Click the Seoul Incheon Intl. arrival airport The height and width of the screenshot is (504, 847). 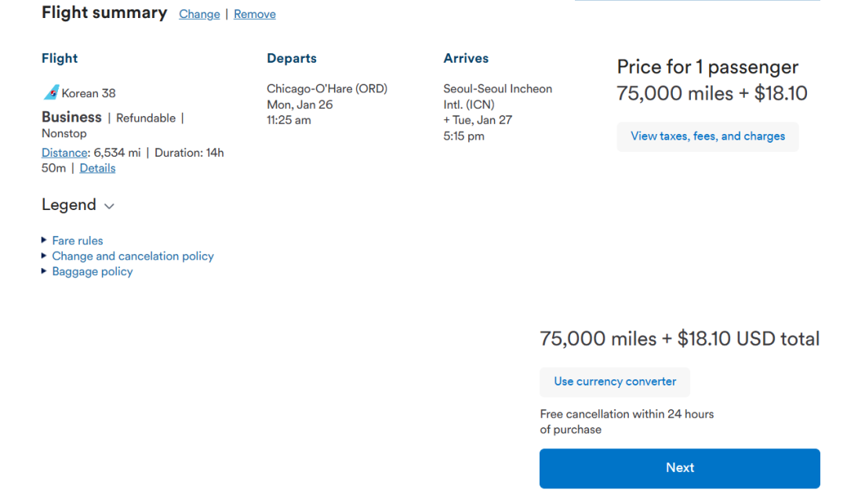pos(497,96)
